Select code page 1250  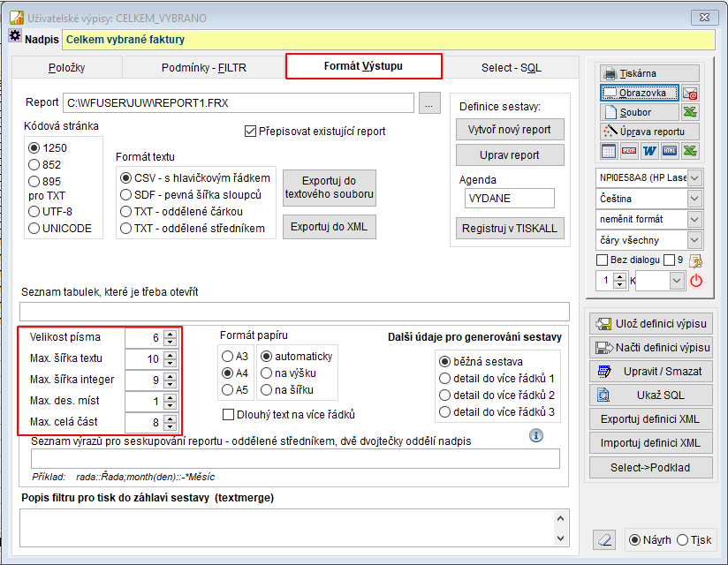click(34, 148)
